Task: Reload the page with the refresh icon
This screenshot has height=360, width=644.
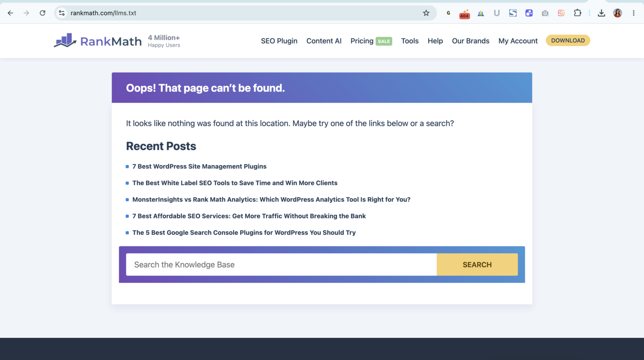Action: [x=42, y=13]
